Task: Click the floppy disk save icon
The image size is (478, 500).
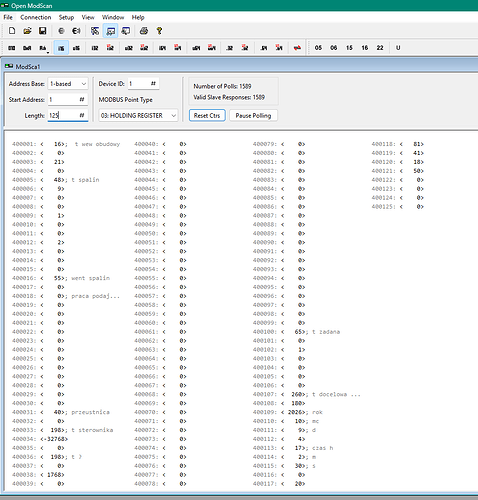Action: 42,31
